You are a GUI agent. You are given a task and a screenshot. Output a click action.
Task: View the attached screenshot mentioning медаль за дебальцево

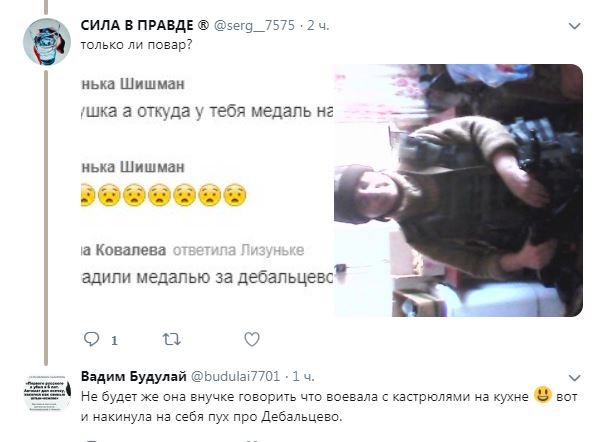(x=207, y=190)
